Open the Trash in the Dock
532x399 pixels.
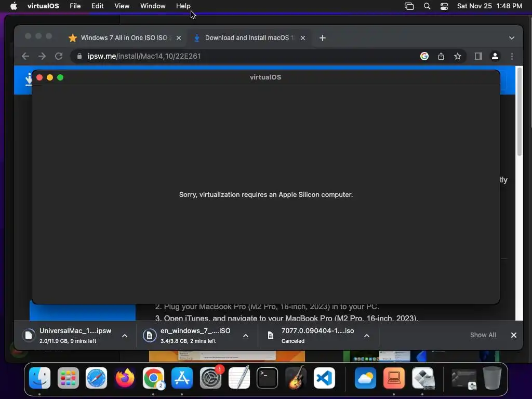(493, 378)
